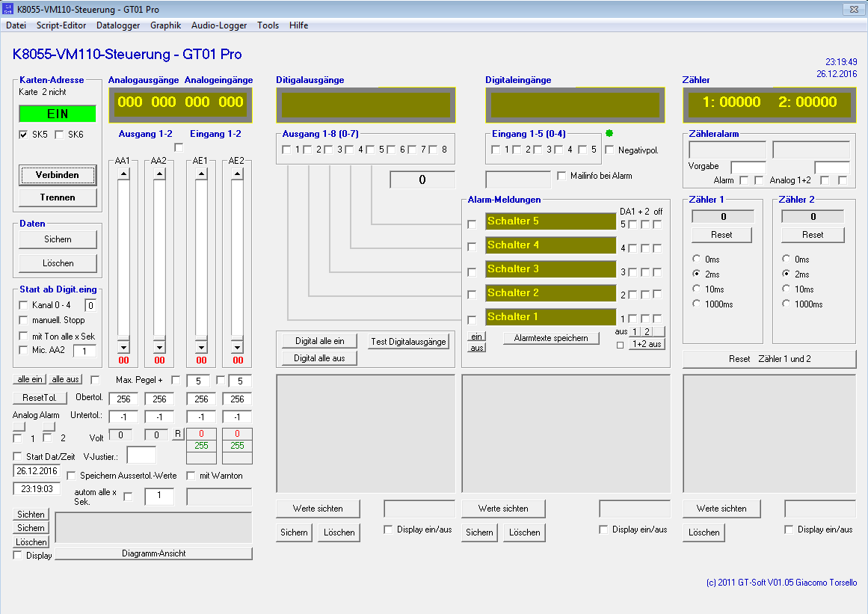Click the 1+2 aus button

(647, 344)
